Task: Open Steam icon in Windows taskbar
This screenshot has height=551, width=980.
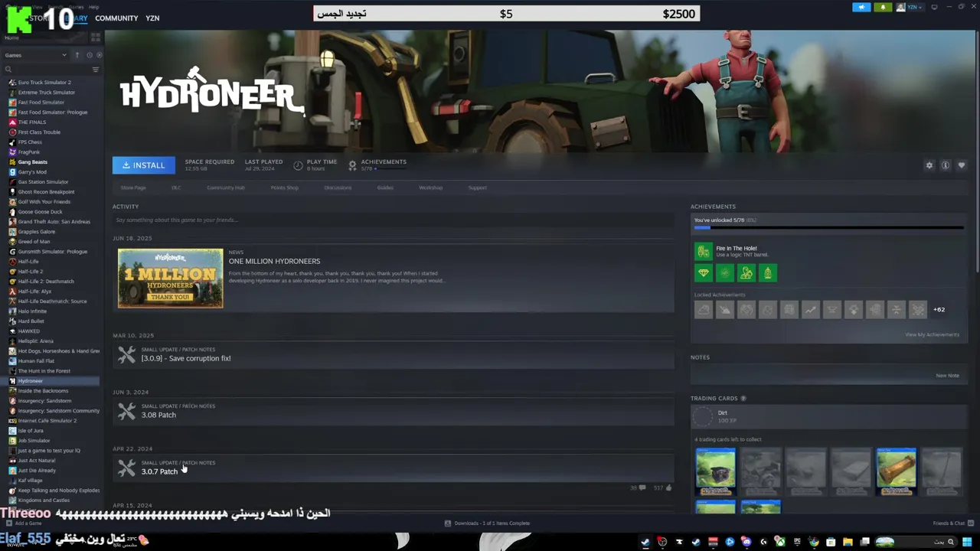Action: coord(645,542)
